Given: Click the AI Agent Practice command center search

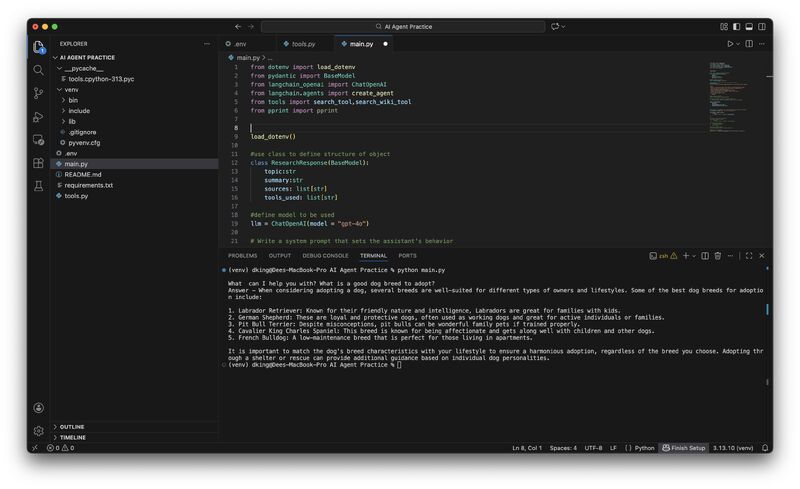Looking at the screenshot, I should tap(403, 27).
